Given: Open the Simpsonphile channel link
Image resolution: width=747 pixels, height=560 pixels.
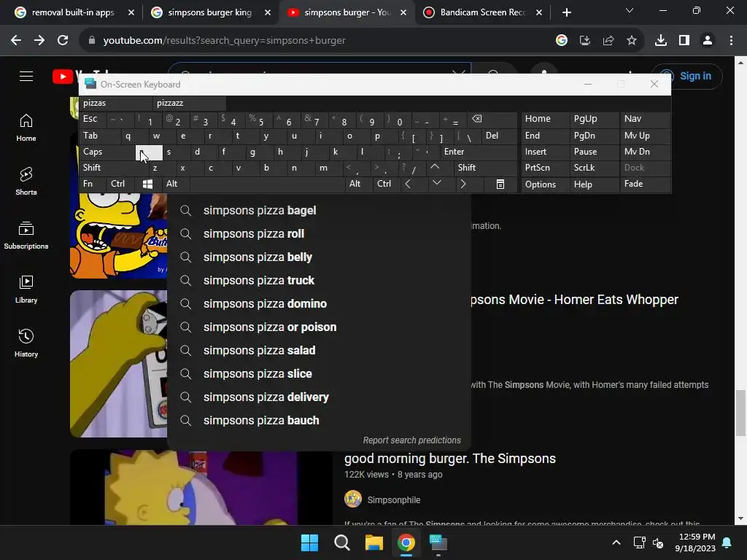Looking at the screenshot, I should click(x=393, y=500).
